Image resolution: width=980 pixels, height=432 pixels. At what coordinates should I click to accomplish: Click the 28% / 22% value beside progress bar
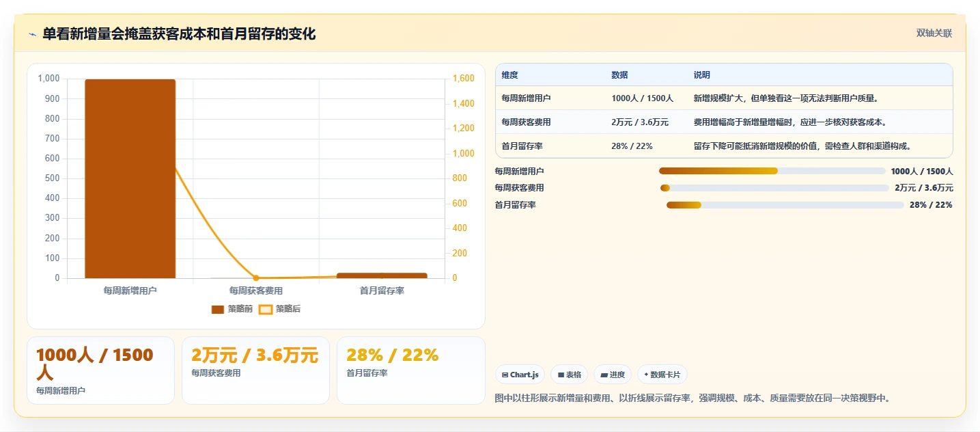[931, 205]
